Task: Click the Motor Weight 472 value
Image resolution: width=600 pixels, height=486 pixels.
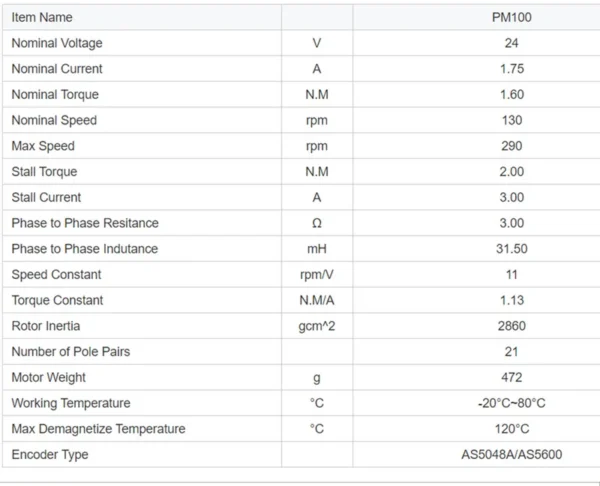Action: coord(512,377)
